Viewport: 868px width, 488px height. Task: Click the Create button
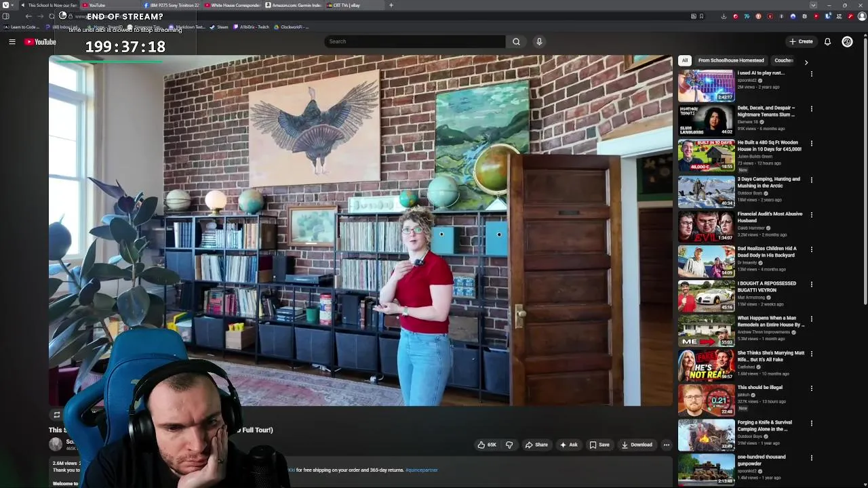pyautogui.click(x=801, y=41)
